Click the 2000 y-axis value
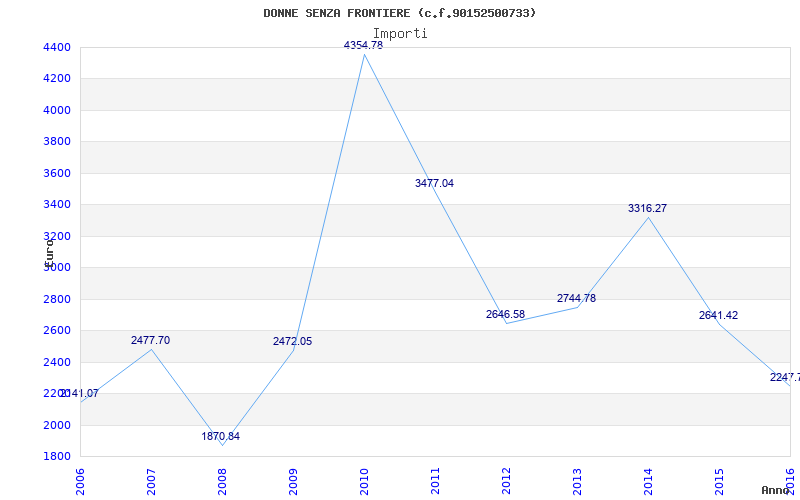 [x=55, y=425]
